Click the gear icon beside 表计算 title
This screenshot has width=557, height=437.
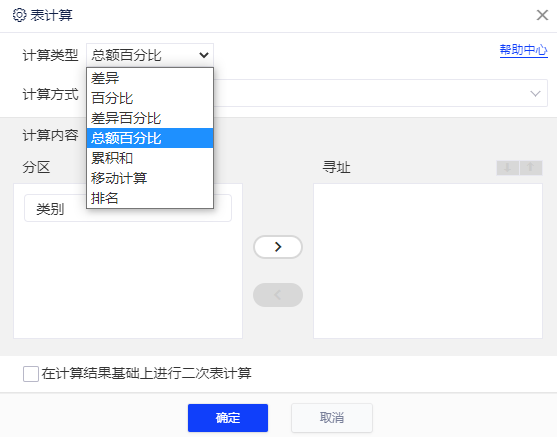(x=19, y=15)
